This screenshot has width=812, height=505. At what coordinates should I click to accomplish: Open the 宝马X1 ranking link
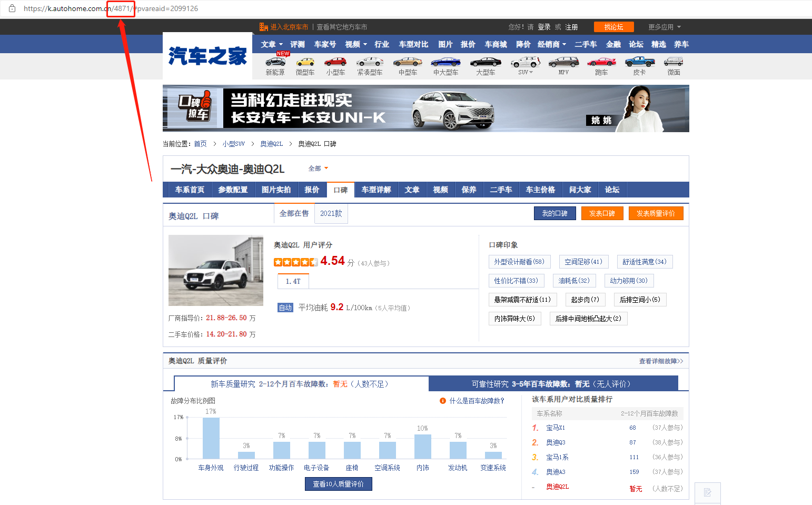[x=556, y=428]
